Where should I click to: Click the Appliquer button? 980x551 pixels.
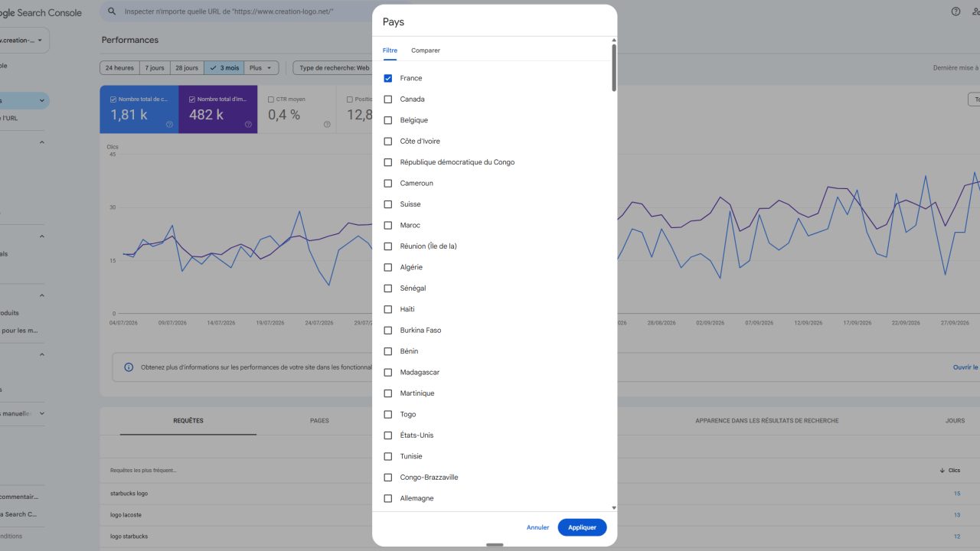click(582, 527)
